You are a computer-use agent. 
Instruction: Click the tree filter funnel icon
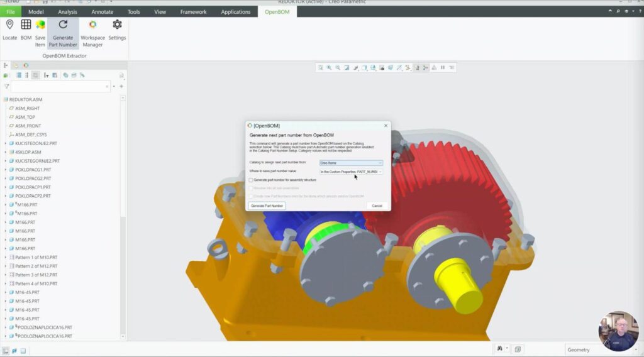pos(6,87)
